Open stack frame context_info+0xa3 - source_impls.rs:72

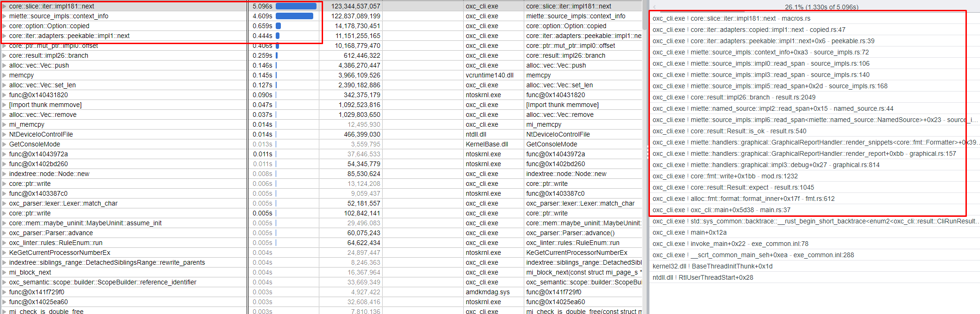761,52
